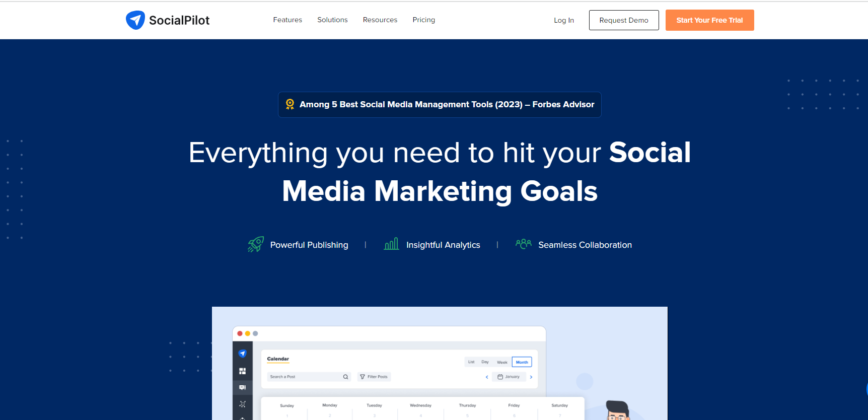Click the dashboard grid icon in preview sidebar
The width and height of the screenshot is (868, 420).
242,371
